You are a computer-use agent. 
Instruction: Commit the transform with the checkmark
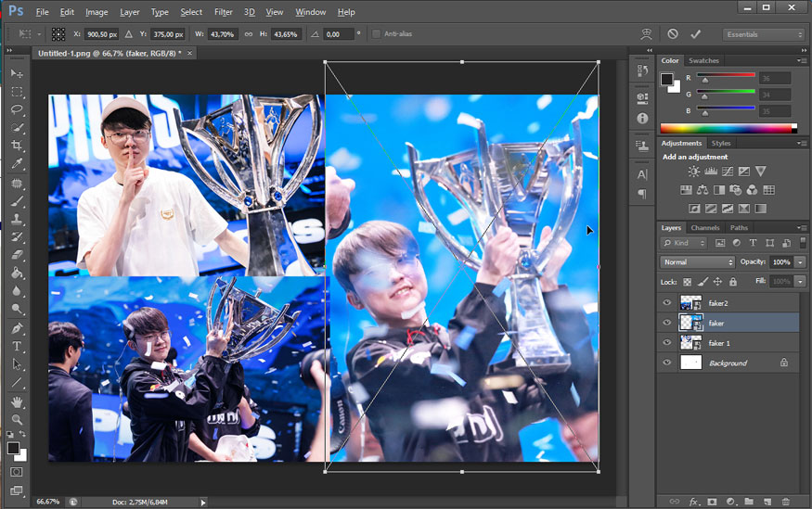pos(695,34)
